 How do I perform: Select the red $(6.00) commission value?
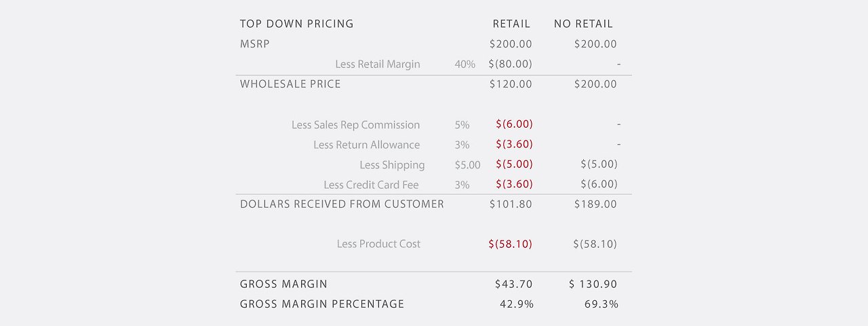[x=514, y=124]
